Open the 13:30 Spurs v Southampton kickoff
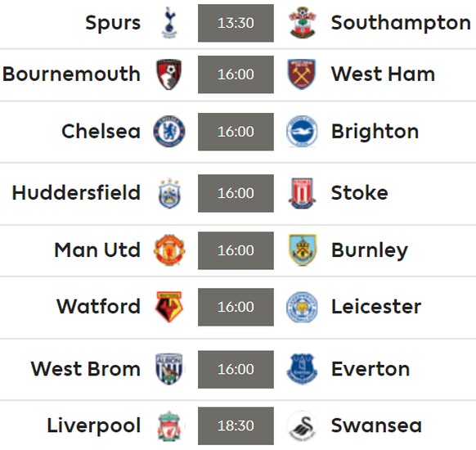Image resolution: width=476 pixels, height=450 pixels. pyautogui.click(x=236, y=23)
